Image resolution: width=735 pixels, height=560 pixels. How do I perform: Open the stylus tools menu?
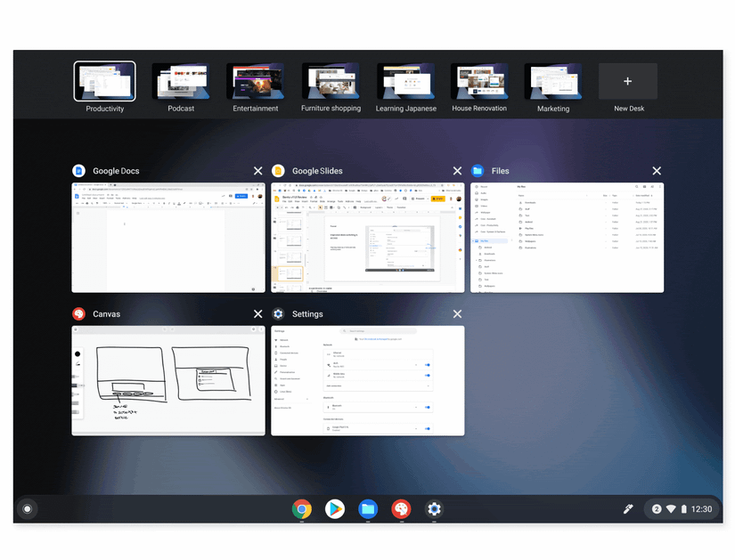tap(627, 508)
